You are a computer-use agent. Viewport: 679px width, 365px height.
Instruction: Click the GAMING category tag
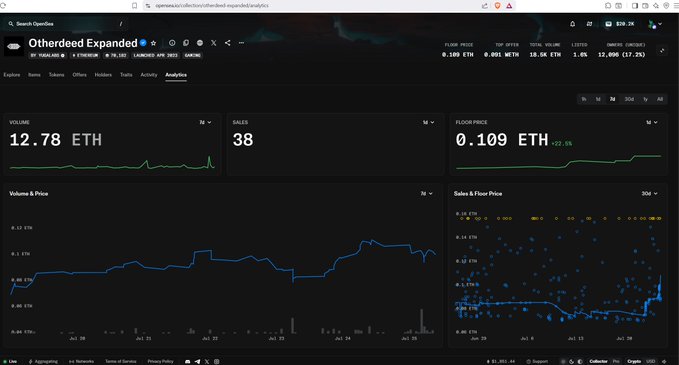click(x=192, y=55)
